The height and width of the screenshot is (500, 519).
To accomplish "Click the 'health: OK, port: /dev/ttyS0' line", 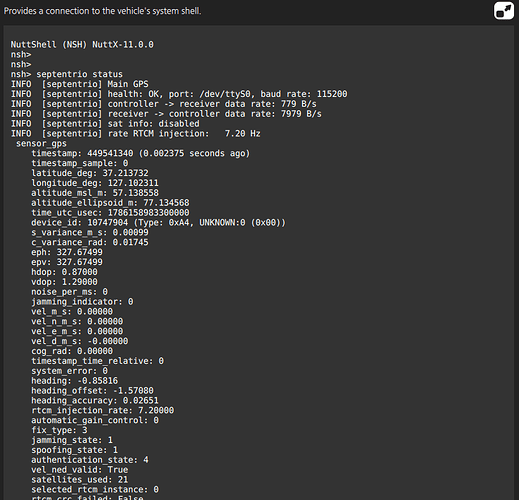I will [x=179, y=94].
